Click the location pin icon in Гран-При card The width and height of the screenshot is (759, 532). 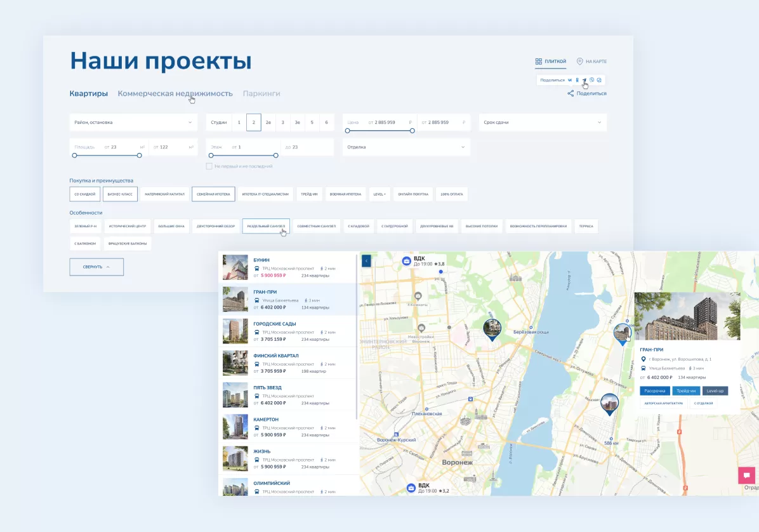pyautogui.click(x=643, y=359)
